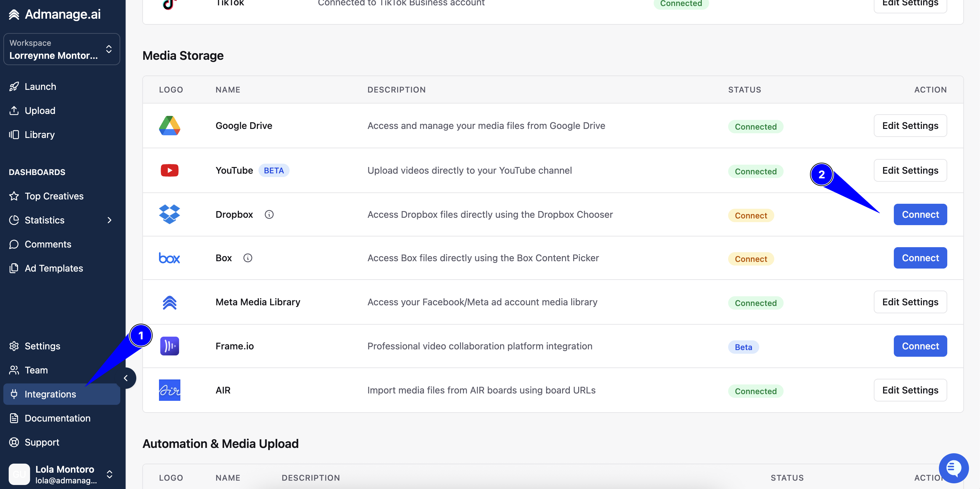The width and height of the screenshot is (980, 489).
Task: Click the Google Drive logo
Action: click(169, 126)
